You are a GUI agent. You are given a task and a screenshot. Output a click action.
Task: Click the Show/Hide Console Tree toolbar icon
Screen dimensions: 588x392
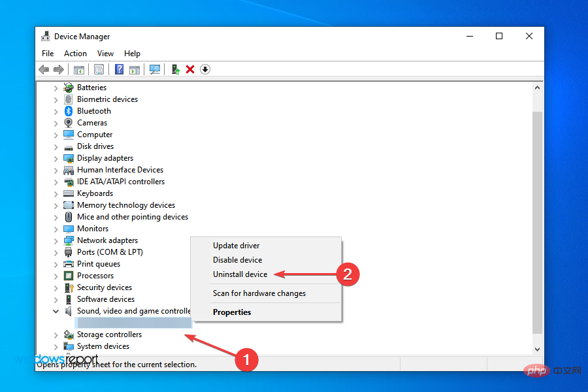pyautogui.click(x=78, y=69)
